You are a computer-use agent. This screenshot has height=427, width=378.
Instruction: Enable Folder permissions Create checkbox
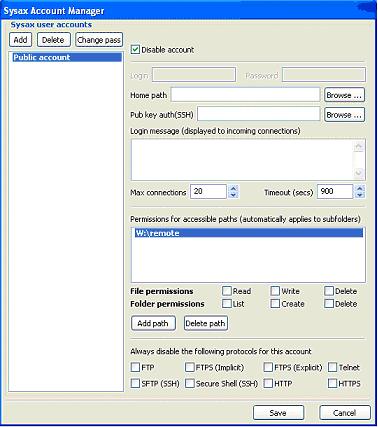[275, 304]
